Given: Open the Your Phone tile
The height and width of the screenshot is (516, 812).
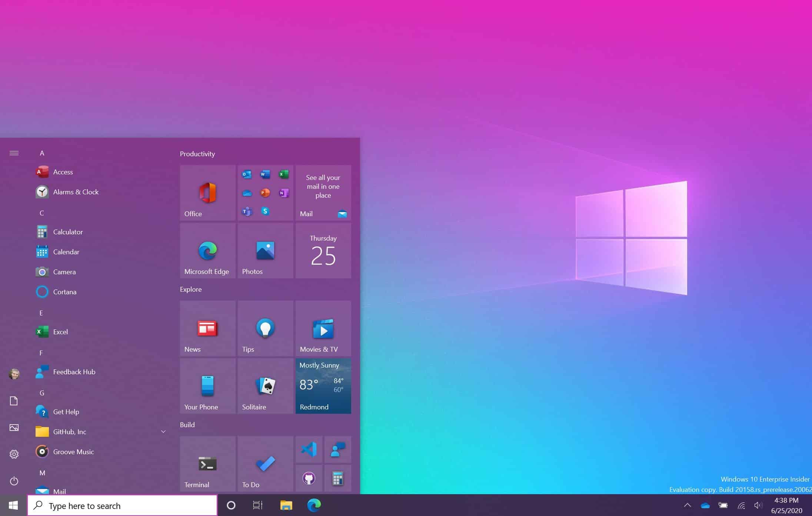Looking at the screenshot, I should [x=208, y=386].
